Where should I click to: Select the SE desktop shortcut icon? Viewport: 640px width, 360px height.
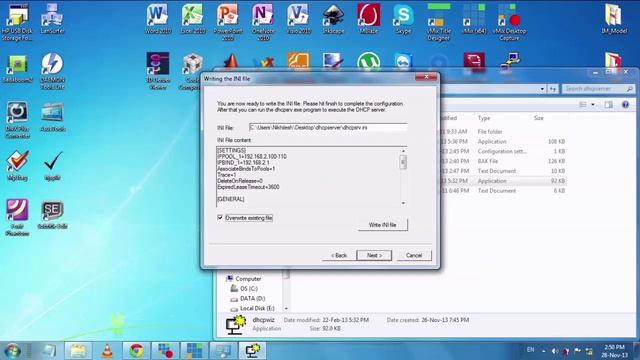click(52, 214)
